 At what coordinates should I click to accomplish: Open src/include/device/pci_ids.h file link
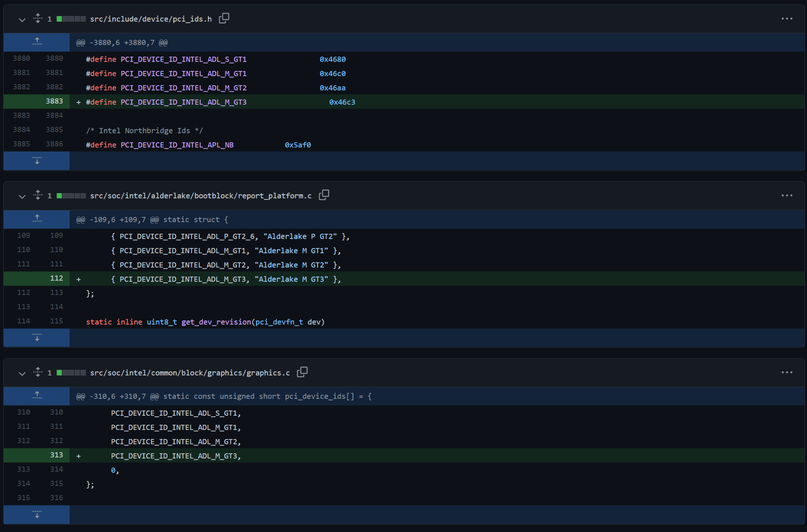[151, 19]
